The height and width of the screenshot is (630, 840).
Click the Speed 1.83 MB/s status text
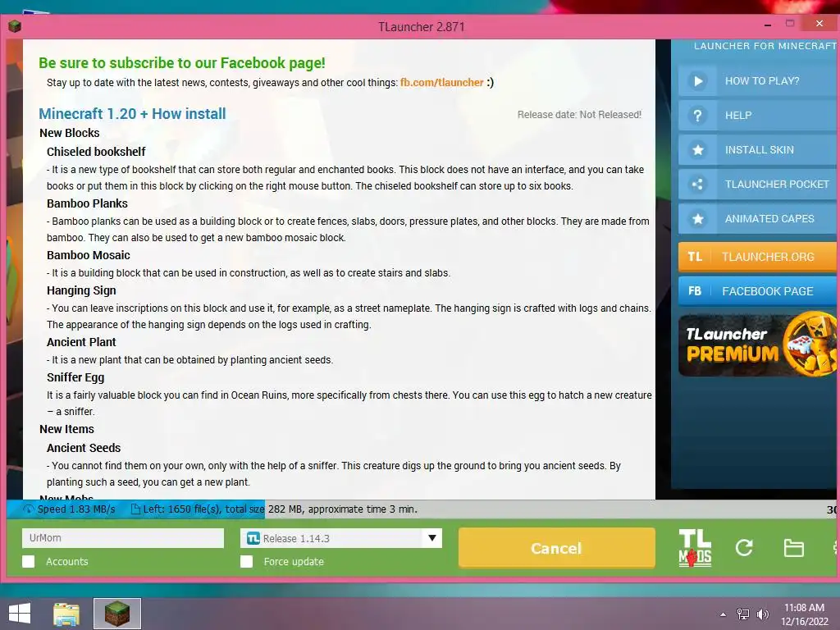pyautogui.click(x=76, y=509)
